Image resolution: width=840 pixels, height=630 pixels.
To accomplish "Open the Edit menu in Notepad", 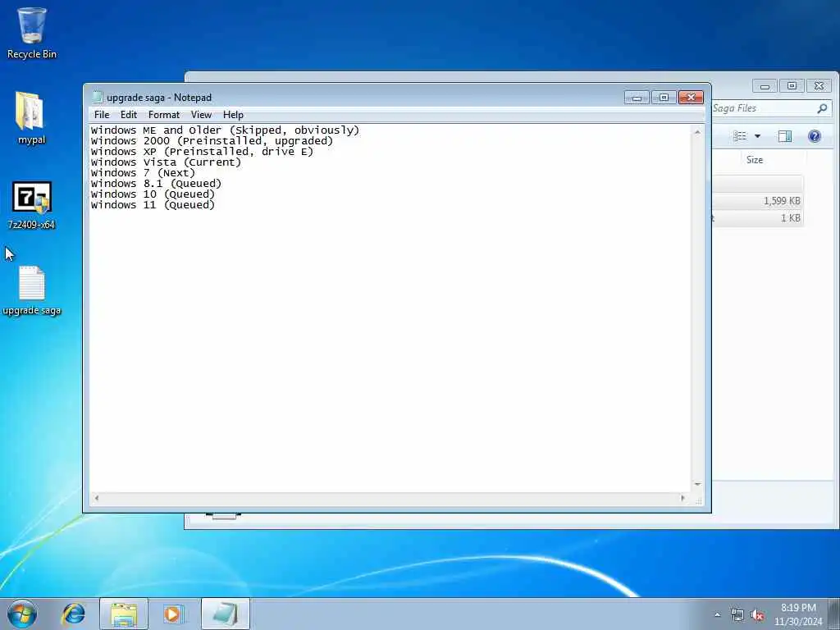I will (x=129, y=115).
